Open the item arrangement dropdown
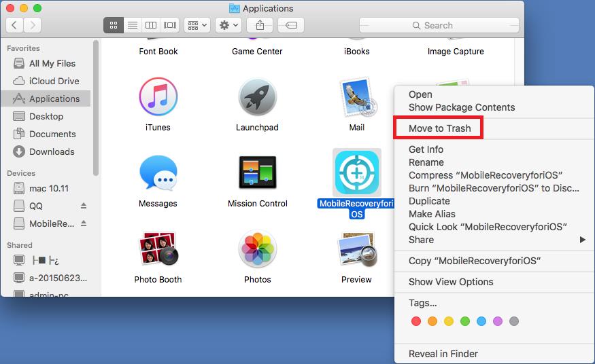This screenshot has height=364, width=595. (x=197, y=25)
